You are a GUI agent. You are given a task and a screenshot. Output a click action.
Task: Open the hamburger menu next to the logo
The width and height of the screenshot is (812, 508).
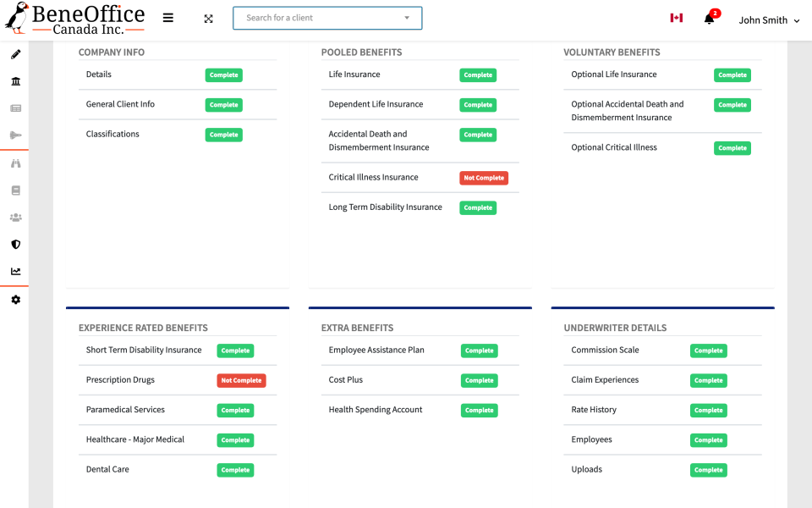167,17
